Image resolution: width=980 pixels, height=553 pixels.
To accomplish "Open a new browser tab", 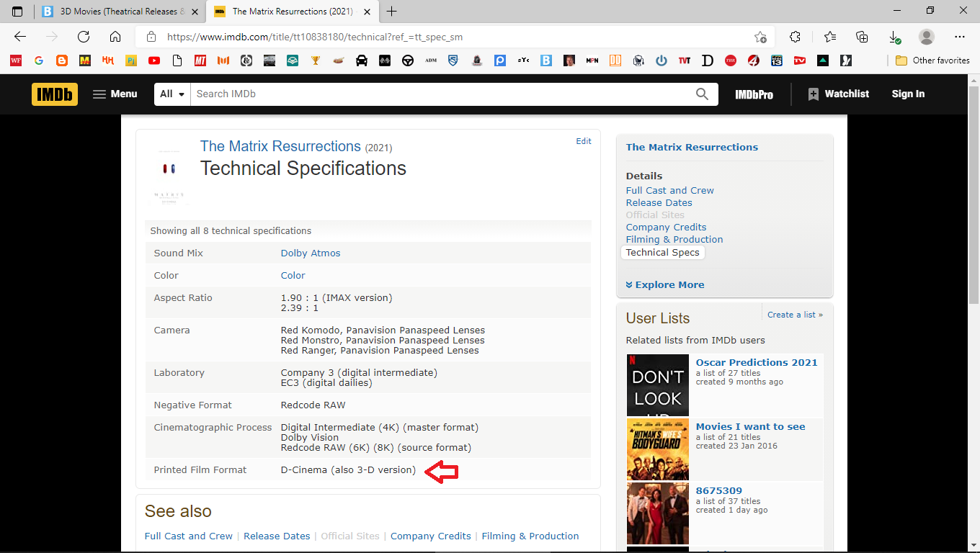I will coord(391,12).
